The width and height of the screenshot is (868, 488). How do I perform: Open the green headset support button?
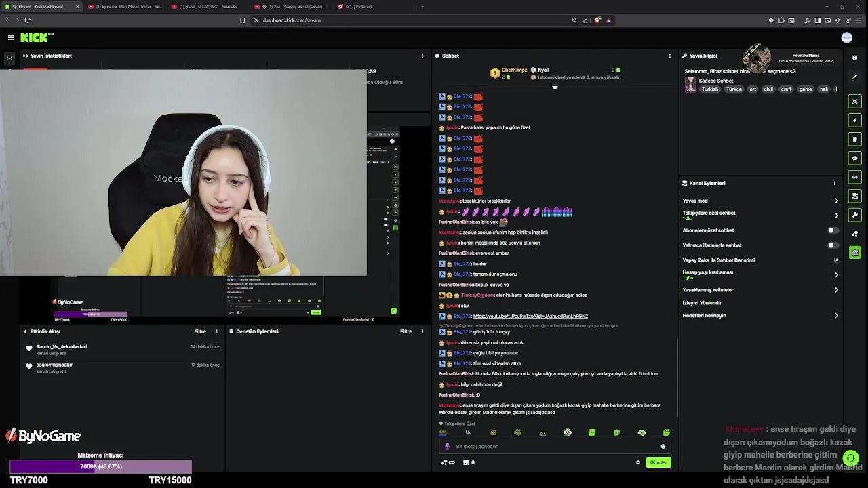point(850,458)
